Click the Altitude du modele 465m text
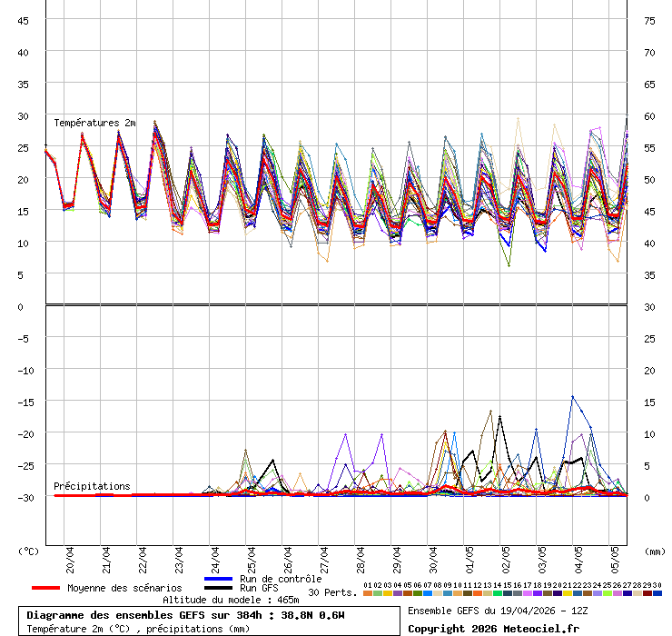 [x=231, y=600]
